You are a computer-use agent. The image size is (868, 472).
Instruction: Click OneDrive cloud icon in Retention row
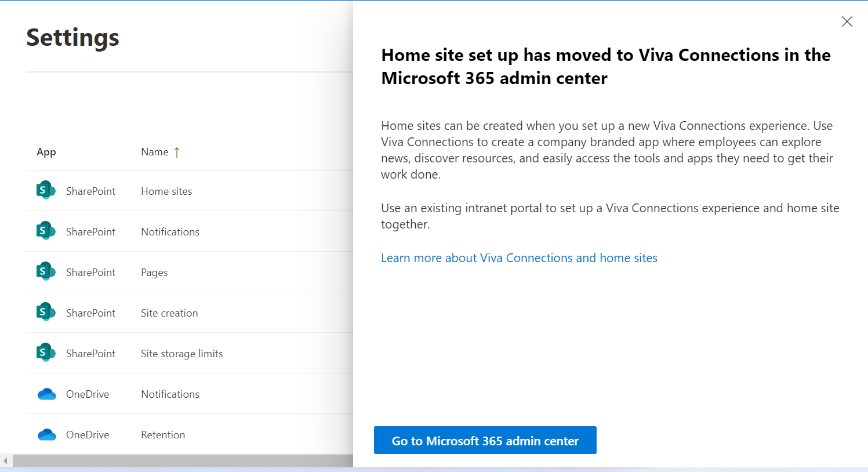click(46, 435)
